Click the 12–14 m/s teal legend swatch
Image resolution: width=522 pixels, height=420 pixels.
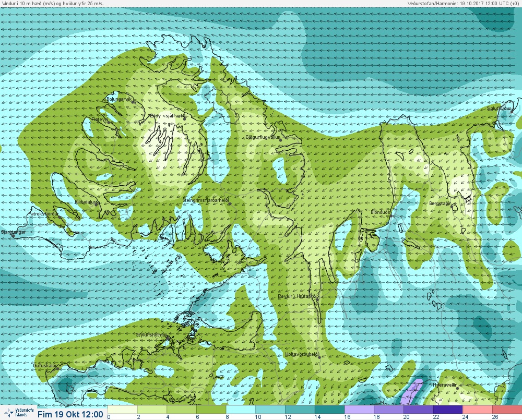pyautogui.click(x=300, y=410)
